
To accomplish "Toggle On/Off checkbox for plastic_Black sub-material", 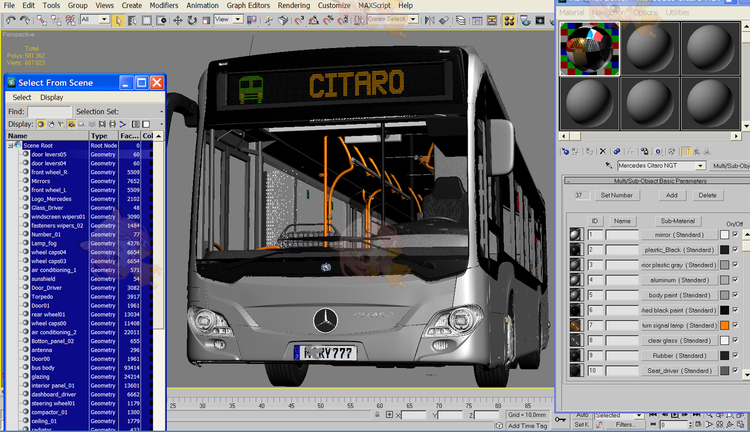I will tap(735, 250).
